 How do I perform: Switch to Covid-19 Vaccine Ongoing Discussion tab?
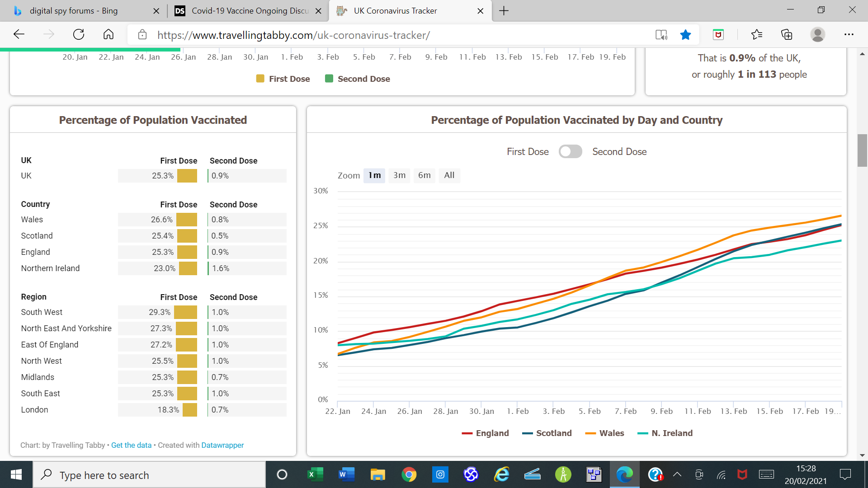[x=249, y=11]
